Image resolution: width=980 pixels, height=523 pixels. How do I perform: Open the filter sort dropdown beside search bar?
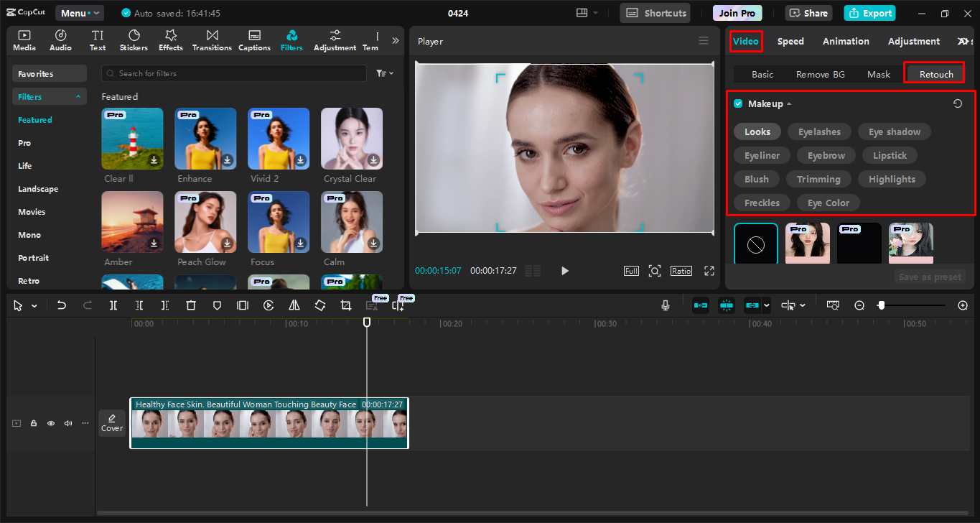pyautogui.click(x=385, y=73)
